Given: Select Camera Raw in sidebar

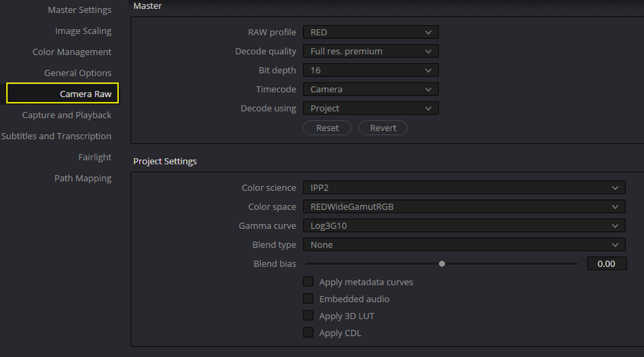Looking at the screenshot, I should 62,94.
